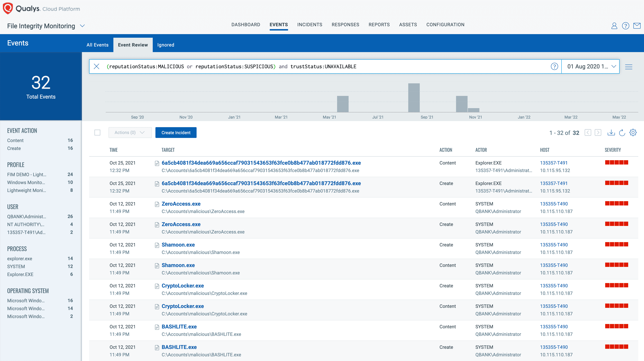Open host 135355-T490 in ZeroAccess Content row
This screenshot has width=644, height=361.
coord(554,204)
